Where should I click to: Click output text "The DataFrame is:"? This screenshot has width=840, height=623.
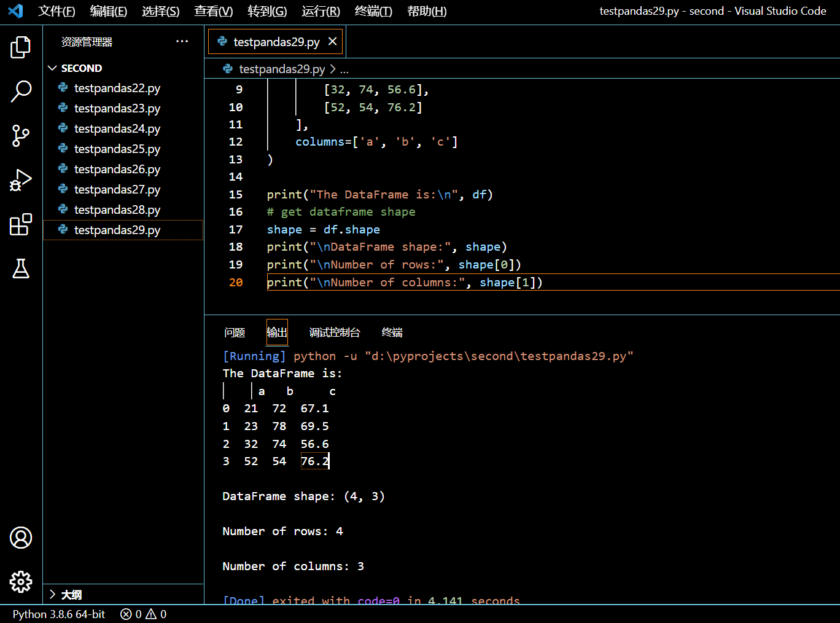pos(282,373)
